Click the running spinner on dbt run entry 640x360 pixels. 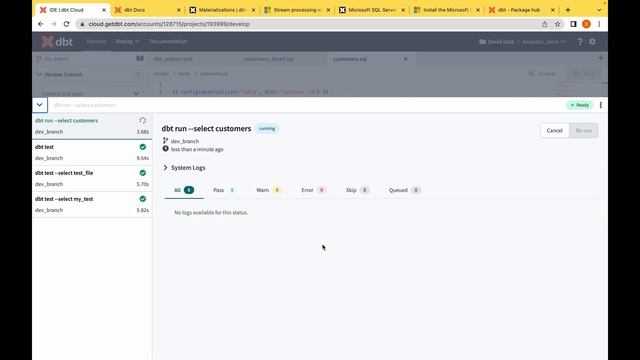(x=142, y=120)
